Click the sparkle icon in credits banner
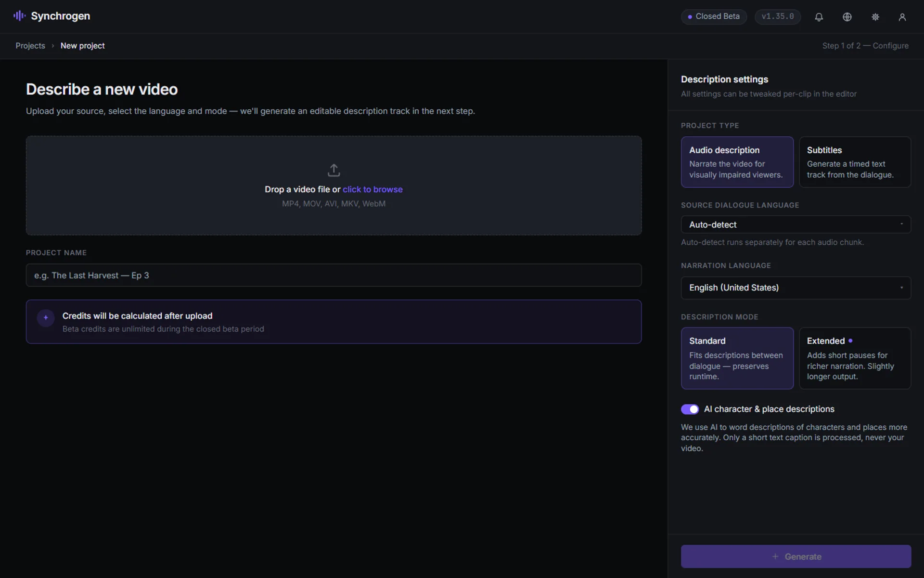 coord(46,317)
